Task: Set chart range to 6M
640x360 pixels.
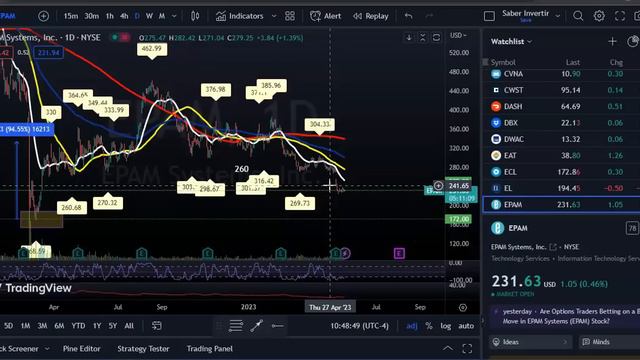Action: tap(59, 326)
